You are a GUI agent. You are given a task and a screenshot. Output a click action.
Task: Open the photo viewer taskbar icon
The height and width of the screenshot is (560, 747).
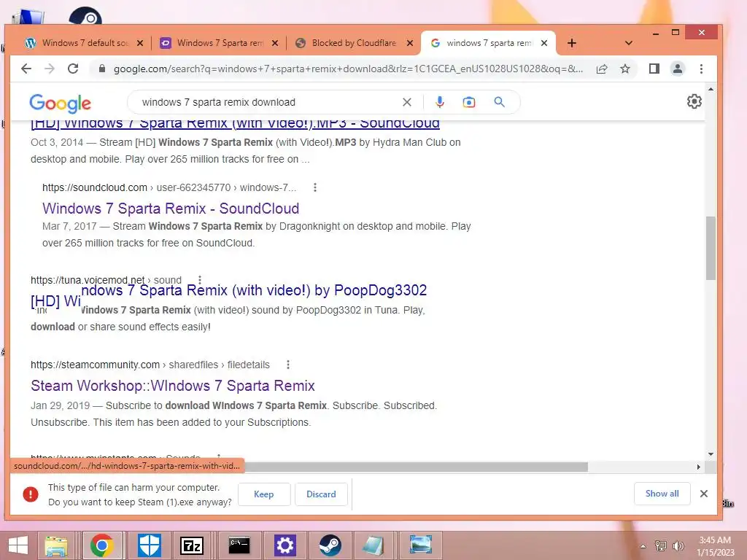tap(421, 545)
